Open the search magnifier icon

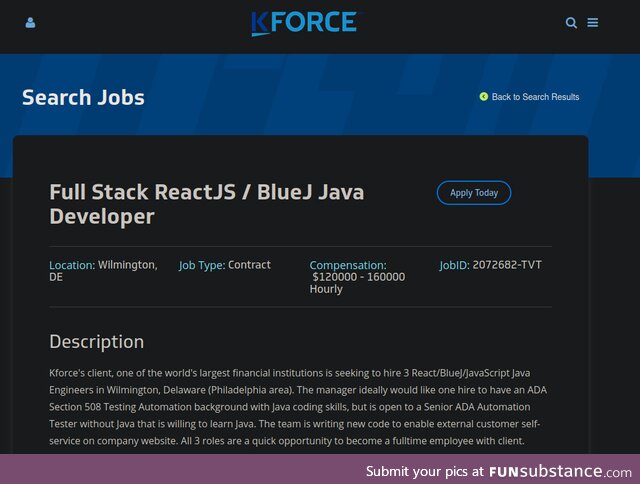(571, 22)
